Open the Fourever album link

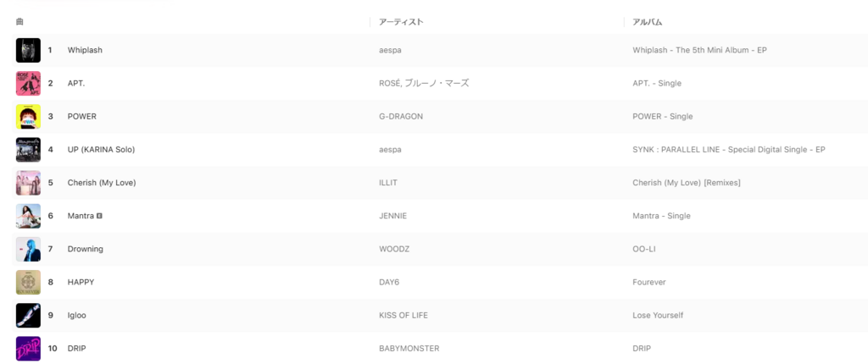649,282
